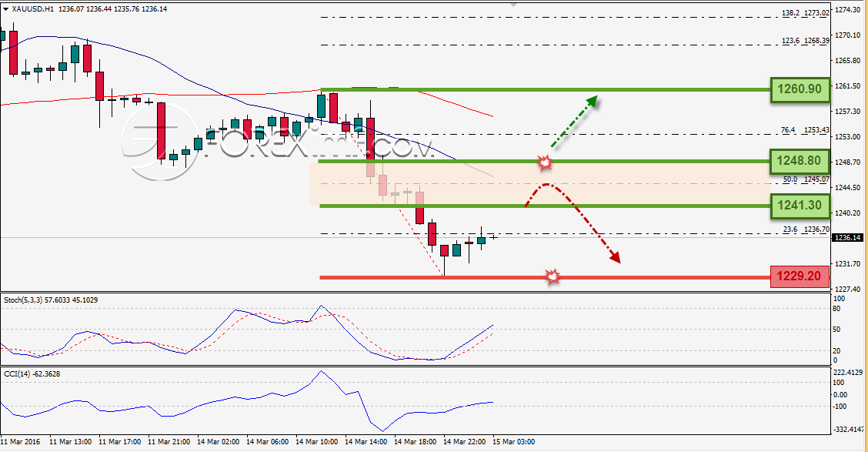
Task: Click price scale value 1253.00
Action: [847, 137]
